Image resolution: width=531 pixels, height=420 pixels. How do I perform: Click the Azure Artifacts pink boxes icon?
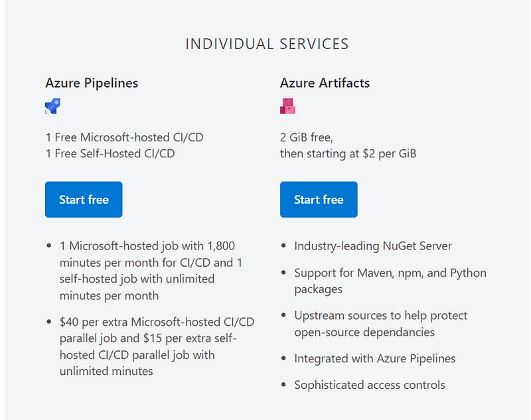point(287,106)
